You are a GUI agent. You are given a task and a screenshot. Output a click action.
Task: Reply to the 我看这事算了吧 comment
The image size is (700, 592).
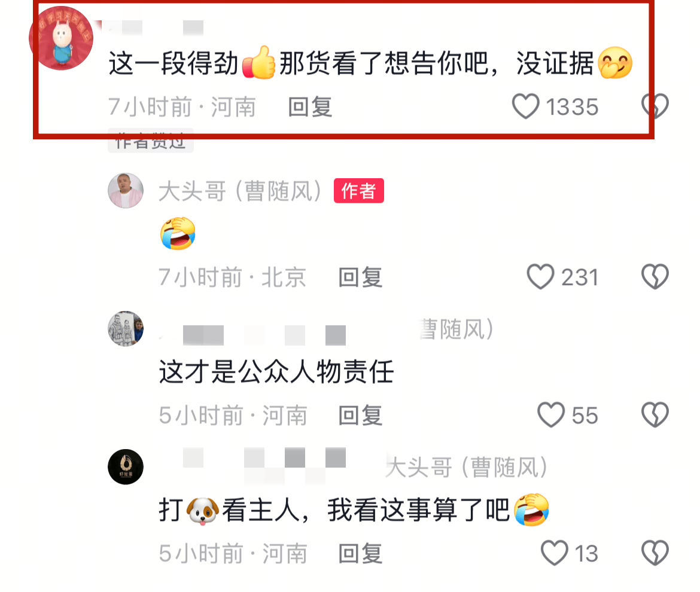coord(360,554)
